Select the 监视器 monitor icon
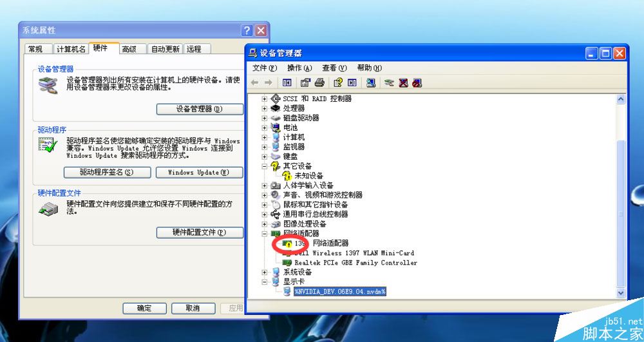Viewport: 644px width, 342px height. [x=276, y=147]
